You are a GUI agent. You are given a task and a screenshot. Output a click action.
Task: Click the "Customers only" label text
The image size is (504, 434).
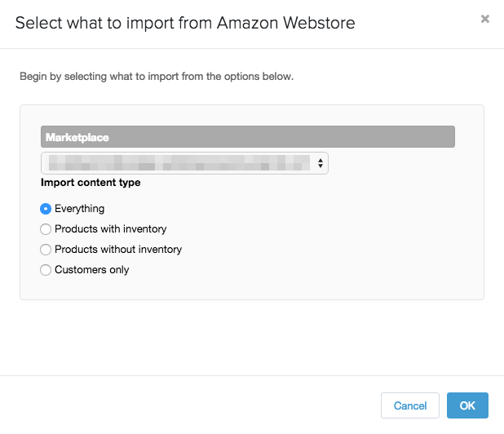coord(92,269)
